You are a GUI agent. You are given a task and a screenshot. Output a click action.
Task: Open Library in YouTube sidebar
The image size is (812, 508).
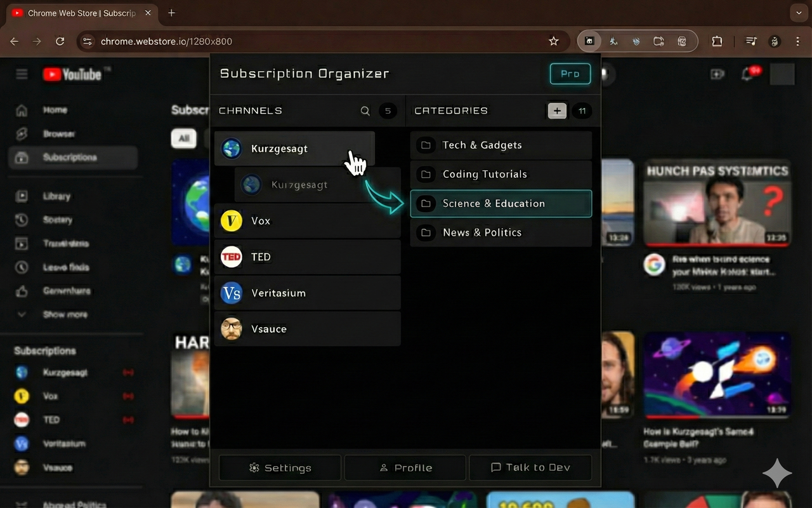tap(73, 196)
